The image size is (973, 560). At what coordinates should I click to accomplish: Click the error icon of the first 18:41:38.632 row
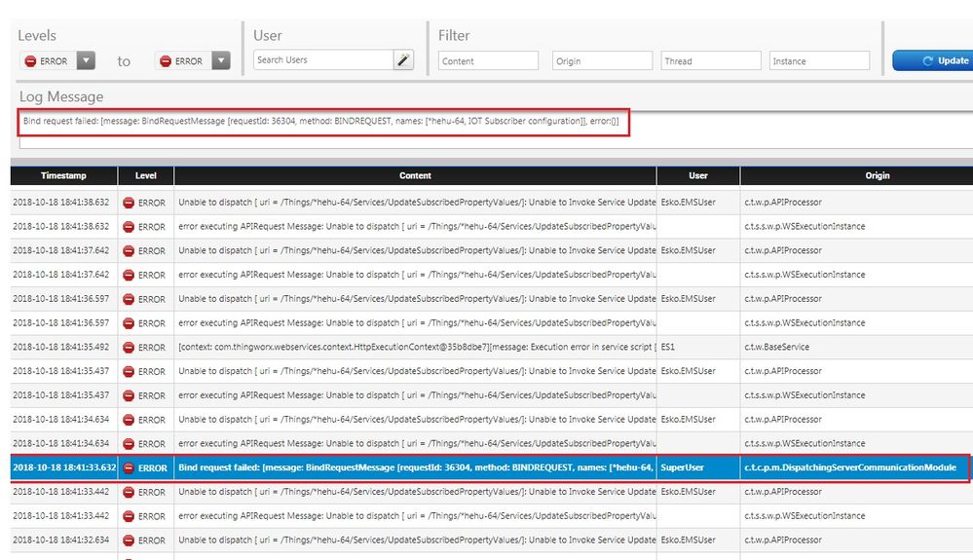tap(129, 203)
